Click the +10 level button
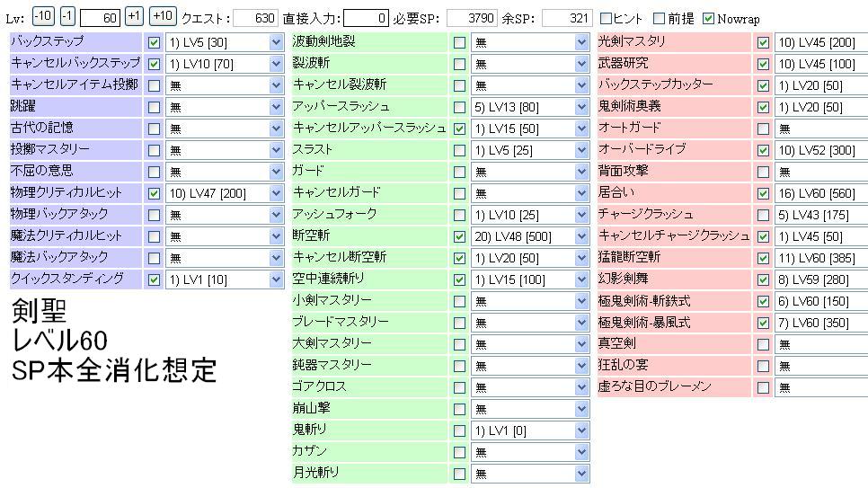Image resolution: width=868 pixels, height=488 pixels. 163,17
